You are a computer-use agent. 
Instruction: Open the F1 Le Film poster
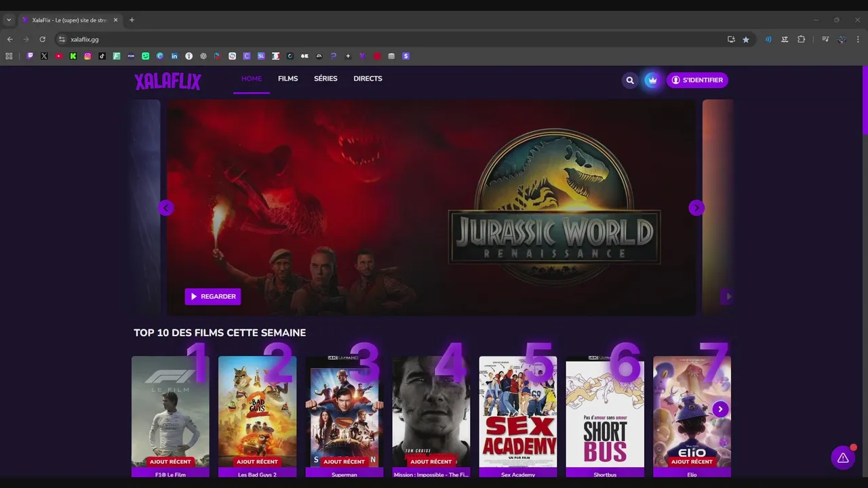point(170,412)
